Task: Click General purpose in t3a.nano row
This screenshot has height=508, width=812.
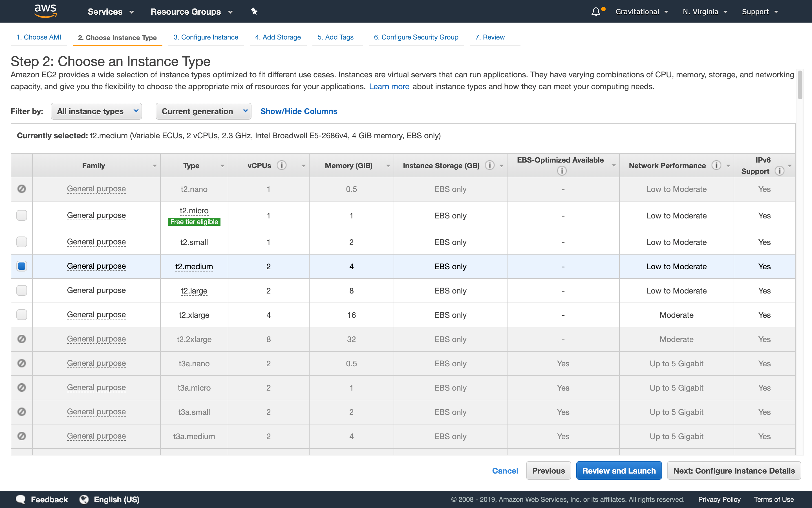Action: click(96, 363)
